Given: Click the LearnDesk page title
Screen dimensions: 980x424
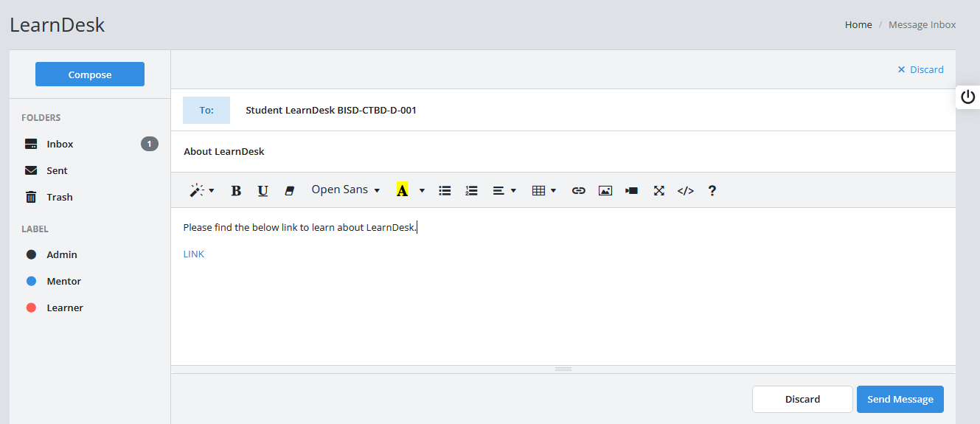Looking at the screenshot, I should pos(58,24).
